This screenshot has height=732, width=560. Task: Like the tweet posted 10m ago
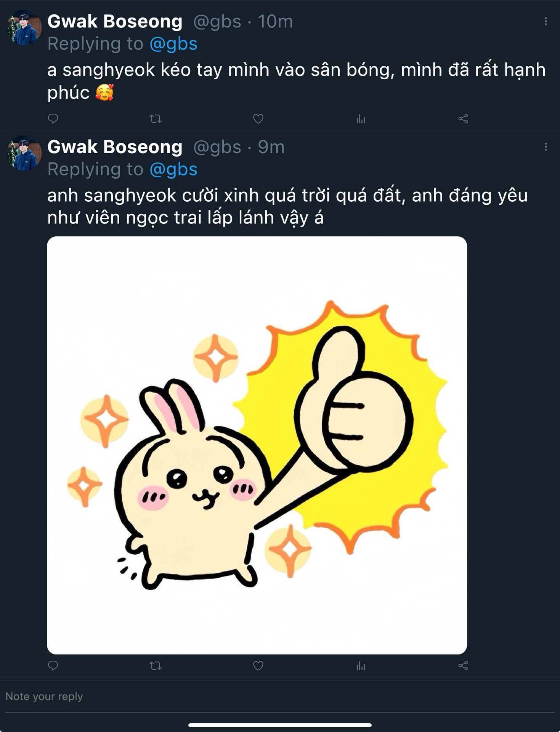258,119
